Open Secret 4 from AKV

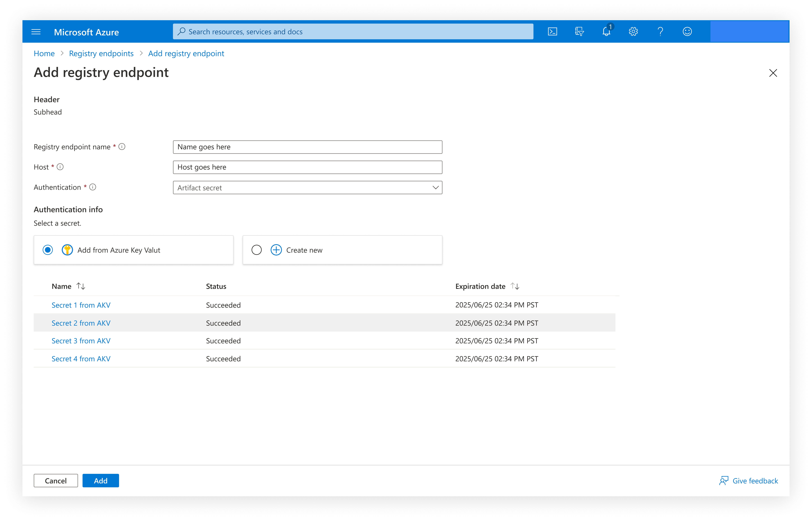click(81, 359)
